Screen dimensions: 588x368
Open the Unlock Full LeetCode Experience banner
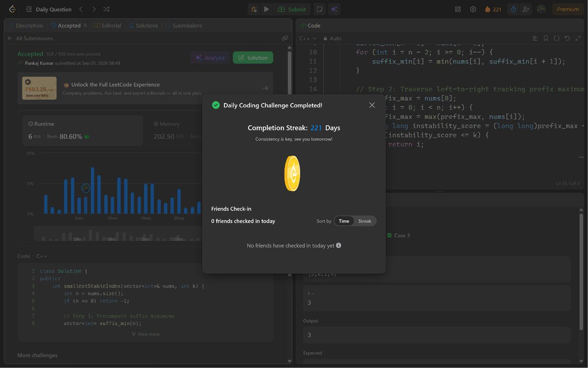pyautogui.click(x=146, y=88)
